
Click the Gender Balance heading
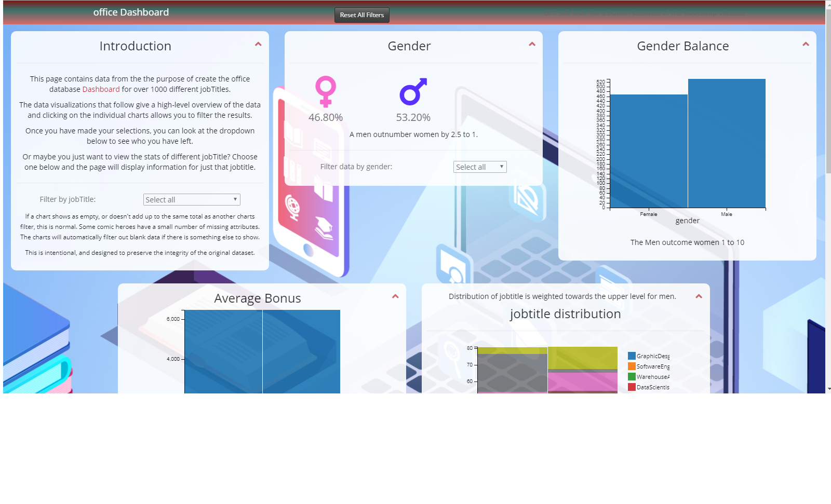(x=683, y=46)
